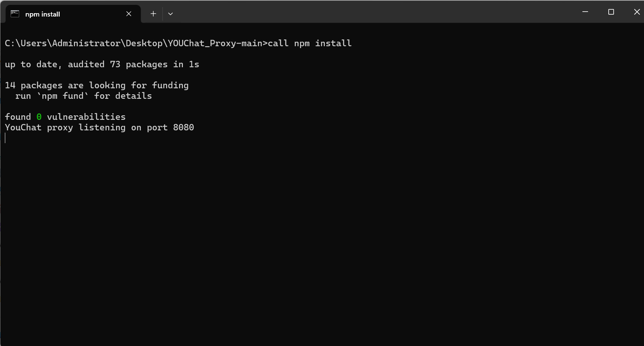The width and height of the screenshot is (644, 346).
Task: Click the YOUChat_Proxy-main folder name in the path
Action: [x=215, y=43]
